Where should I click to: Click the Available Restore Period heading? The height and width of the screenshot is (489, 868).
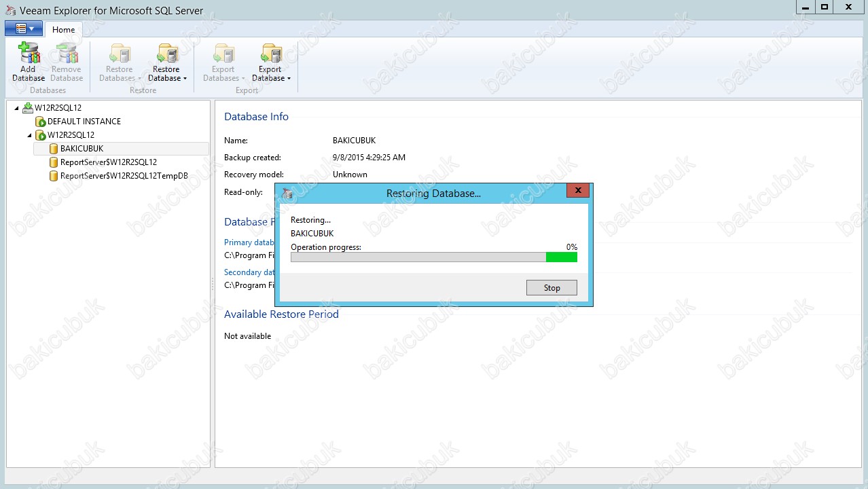click(281, 314)
